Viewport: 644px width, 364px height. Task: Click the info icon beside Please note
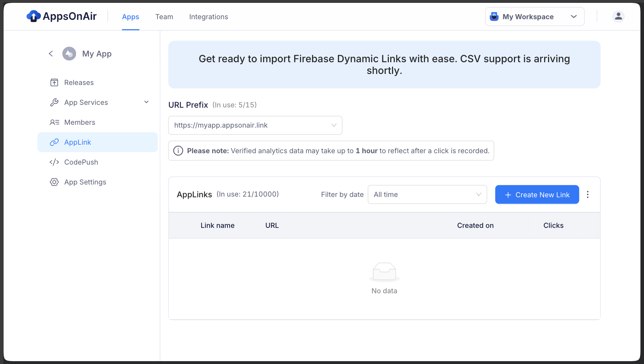click(x=178, y=151)
